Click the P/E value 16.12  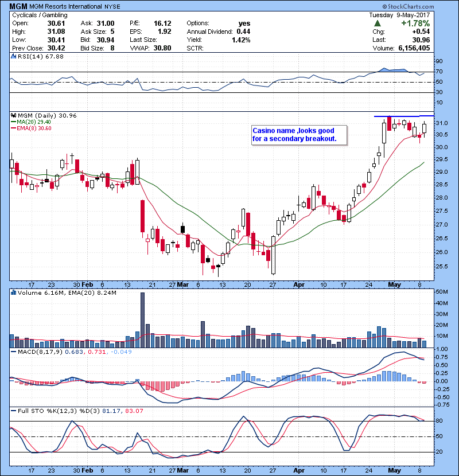click(x=162, y=24)
